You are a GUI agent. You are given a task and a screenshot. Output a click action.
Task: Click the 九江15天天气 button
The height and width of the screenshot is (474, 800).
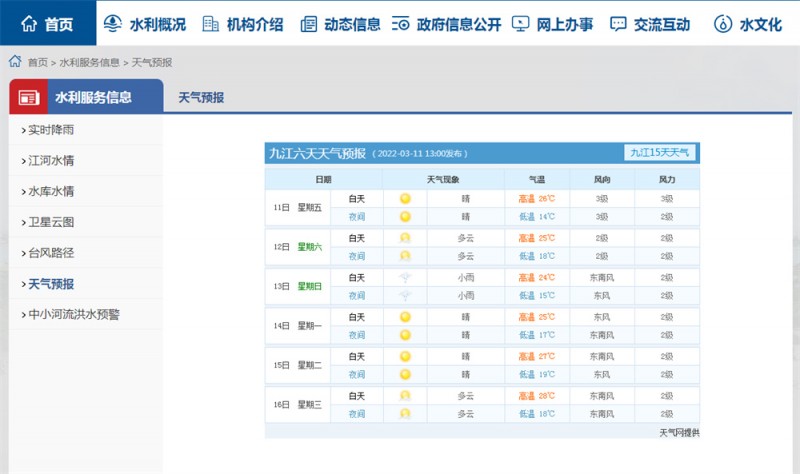coord(659,153)
